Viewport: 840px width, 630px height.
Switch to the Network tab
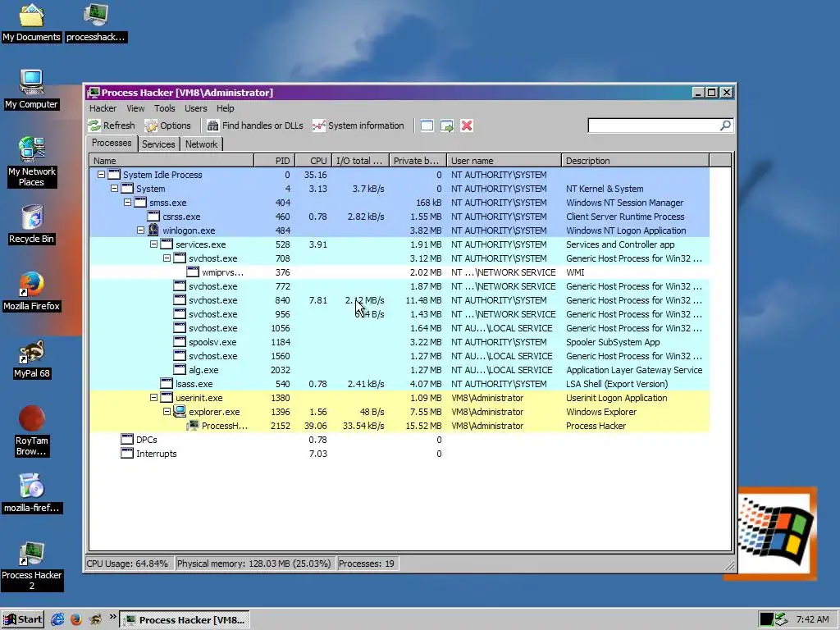(202, 144)
